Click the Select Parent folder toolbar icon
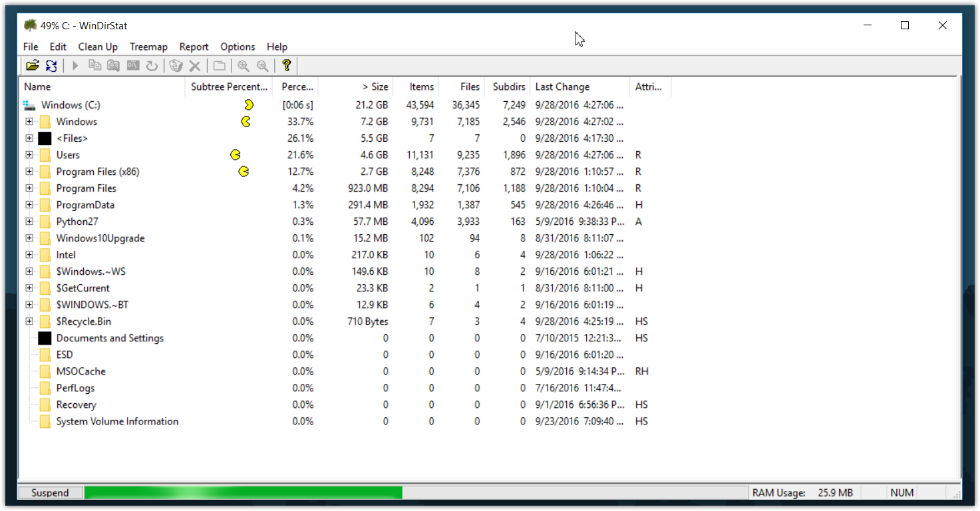This screenshot has height=511, width=980. pyautogui.click(x=219, y=65)
